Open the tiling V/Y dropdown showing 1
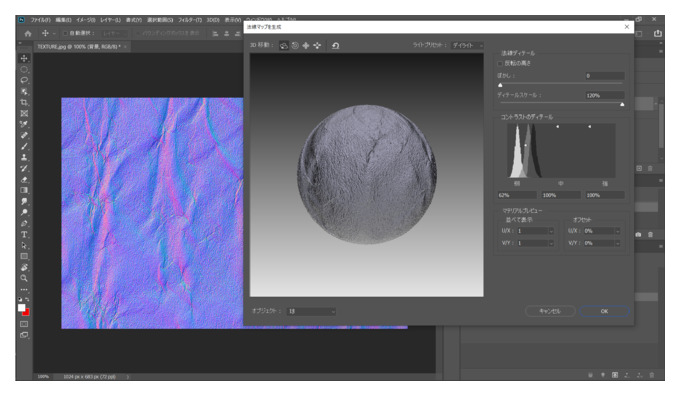The width and height of the screenshot is (680, 396). (535, 243)
